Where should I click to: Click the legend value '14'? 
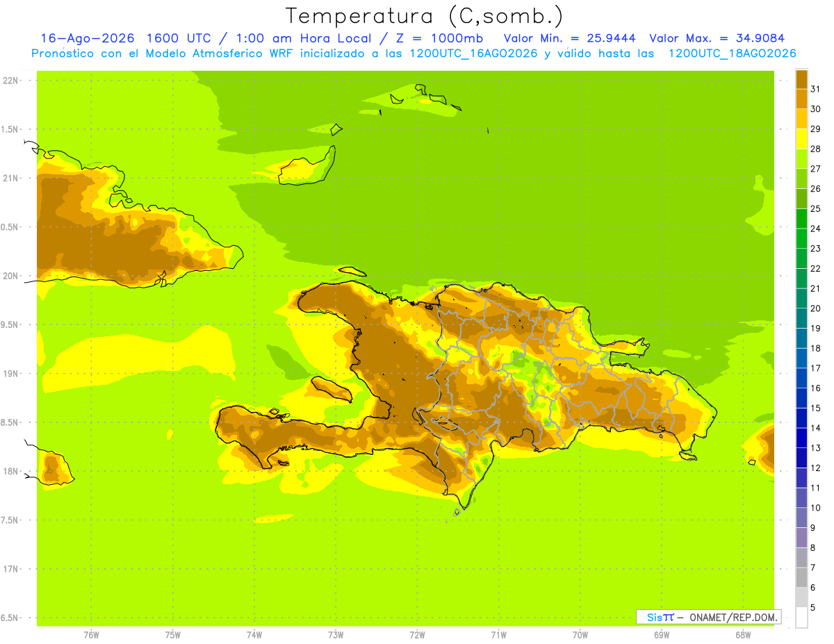pos(816,428)
